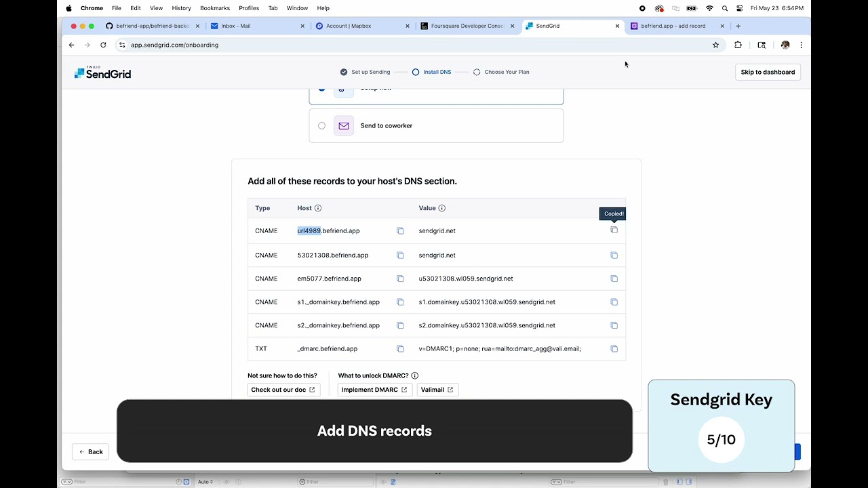
Task: Reload the browser page
Action: pos(103,45)
